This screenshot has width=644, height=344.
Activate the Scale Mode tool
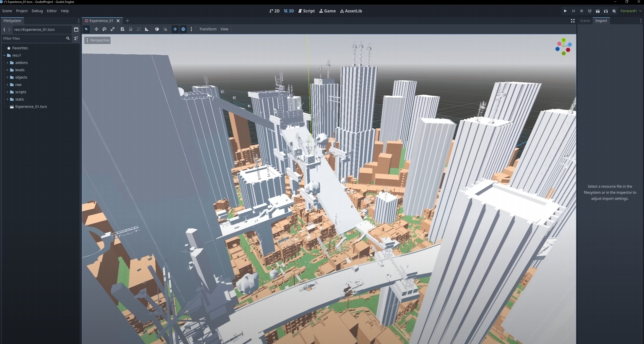[113, 29]
